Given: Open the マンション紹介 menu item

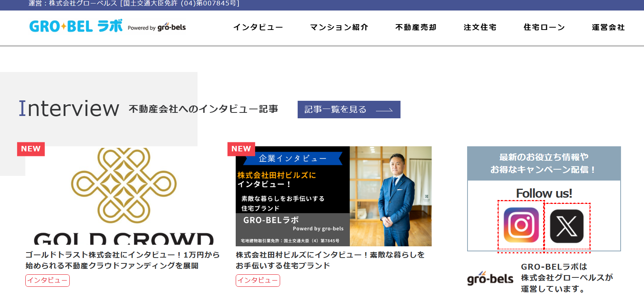Looking at the screenshot, I should (x=339, y=27).
